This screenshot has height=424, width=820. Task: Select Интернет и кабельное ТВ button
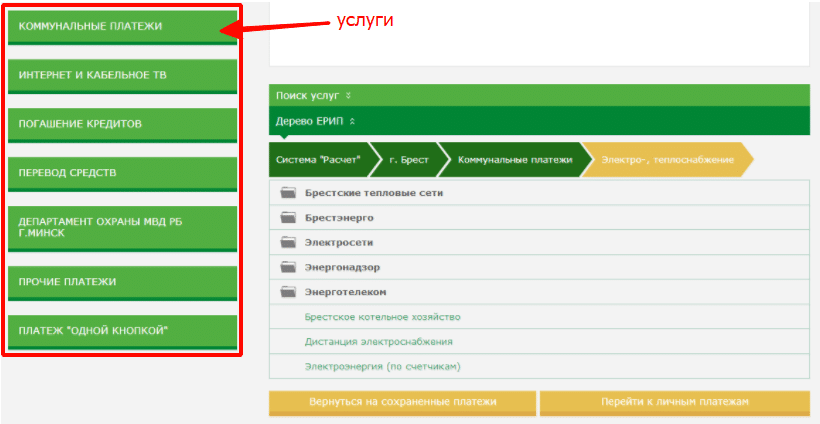(x=122, y=76)
